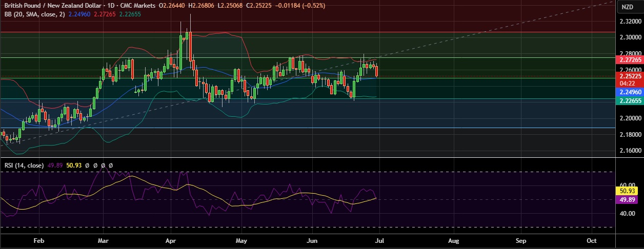This screenshot has height=249, width=644.
Task: Click the Apr date on time axis
Action: point(172,240)
